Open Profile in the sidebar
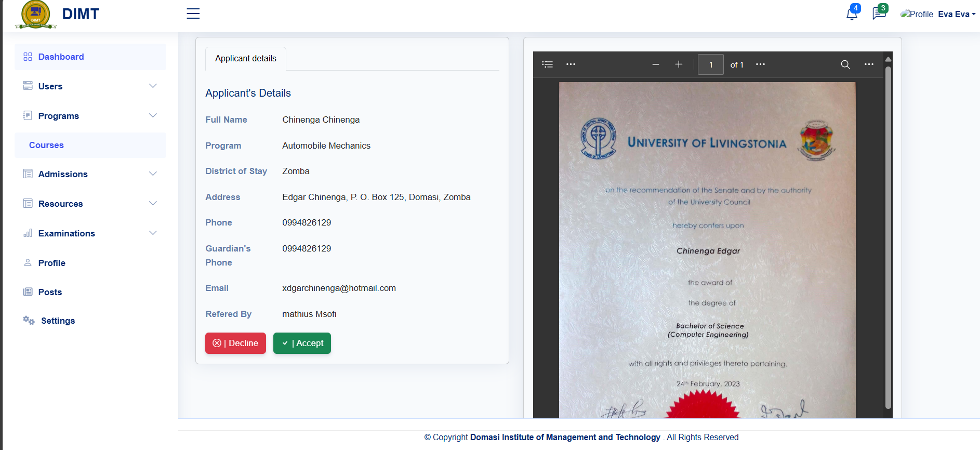This screenshot has height=450, width=980. [x=51, y=263]
